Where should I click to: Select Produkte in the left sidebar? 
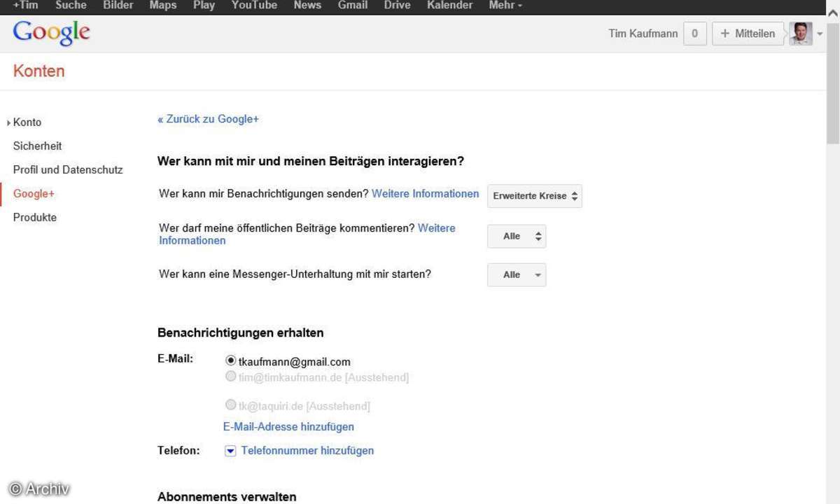tap(35, 217)
